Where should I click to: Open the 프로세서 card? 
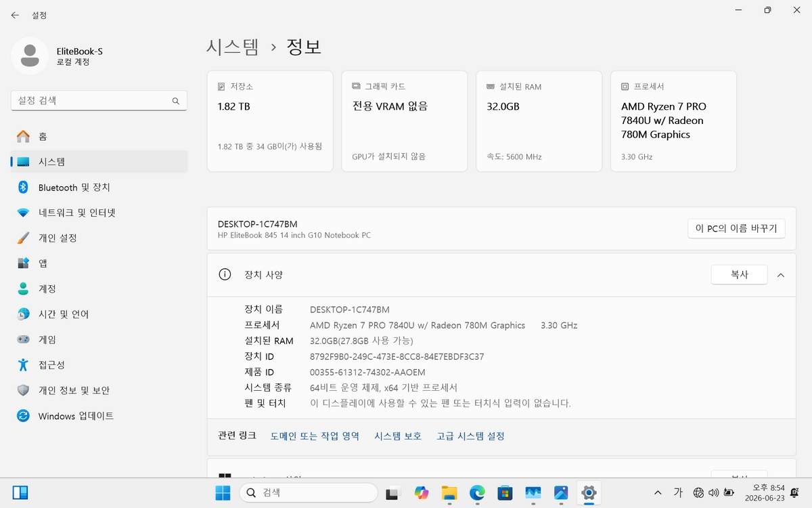673,121
